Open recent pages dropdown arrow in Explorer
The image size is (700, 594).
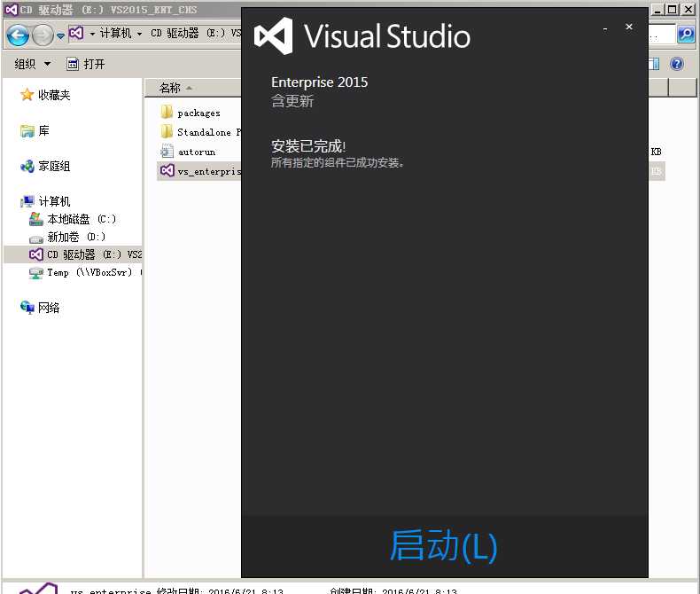pyautogui.click(x=60, y=35)
